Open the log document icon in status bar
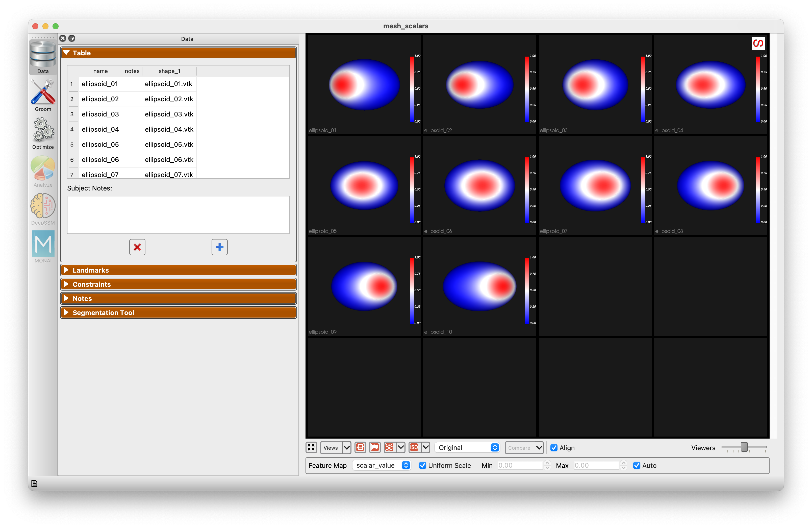The height and width of the screenshot is (528, 812). (x=34, y=484)
